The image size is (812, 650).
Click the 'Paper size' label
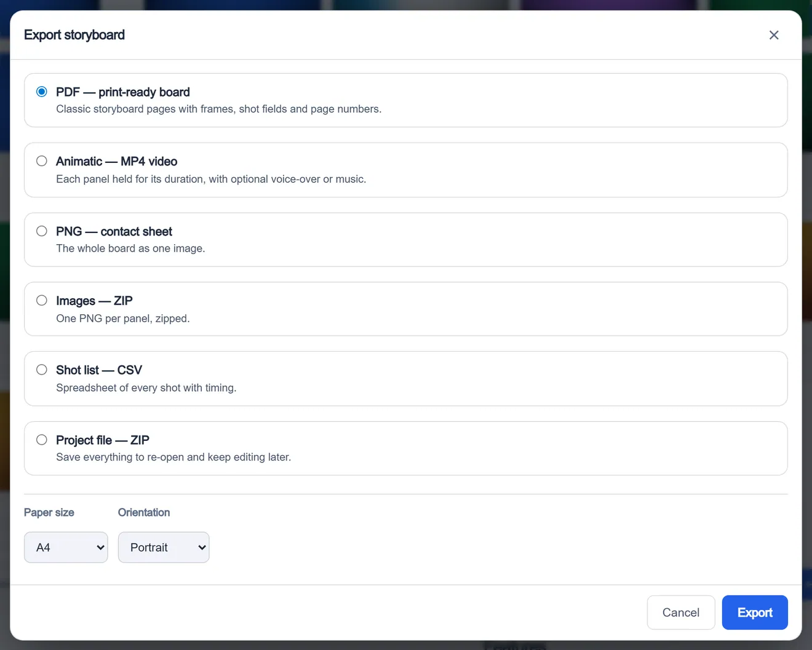tap(49, 512)
